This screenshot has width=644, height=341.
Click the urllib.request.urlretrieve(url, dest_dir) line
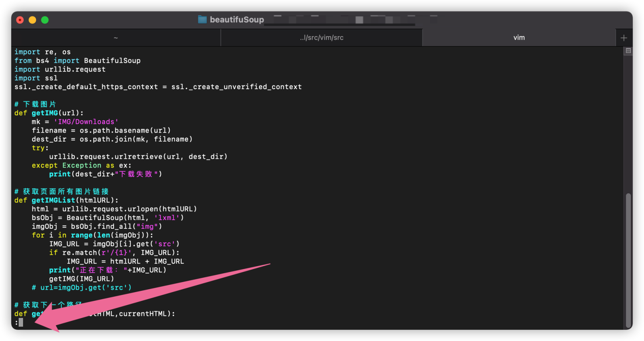(x=138, y=157)
